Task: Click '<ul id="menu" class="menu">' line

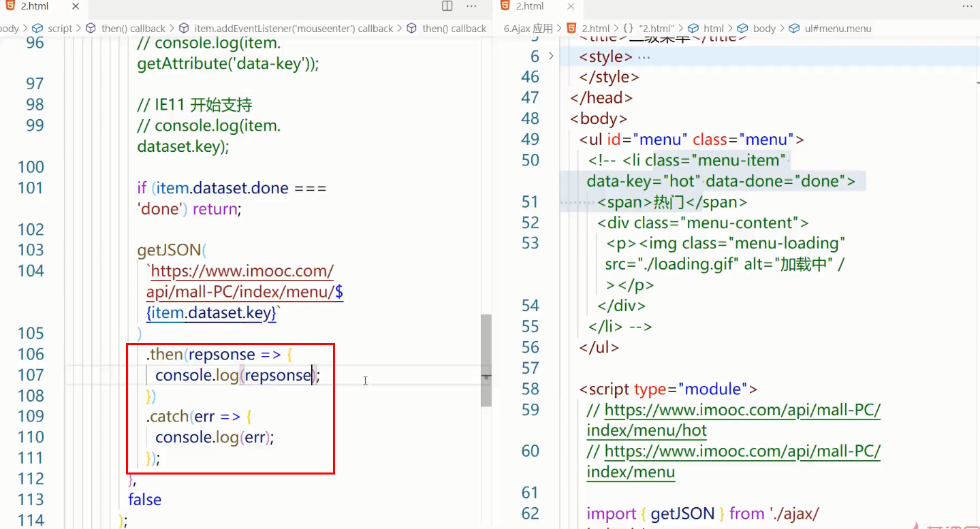Action: coord(692,140)
